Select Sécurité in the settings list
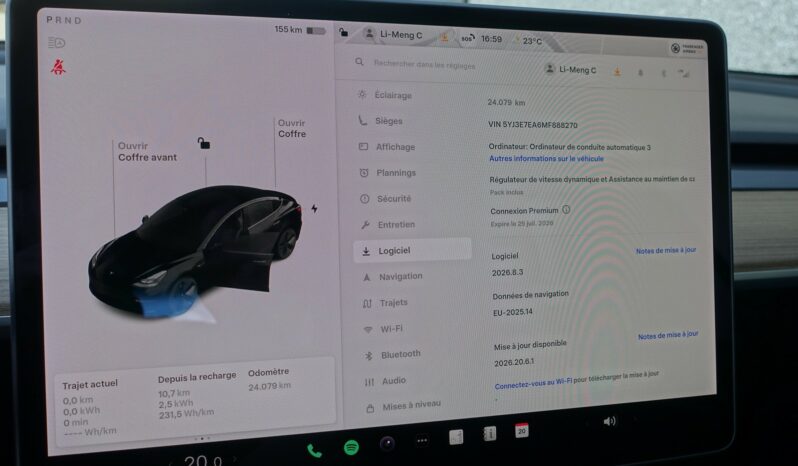Viewport: 798px width, 466px height. (385, 198)
